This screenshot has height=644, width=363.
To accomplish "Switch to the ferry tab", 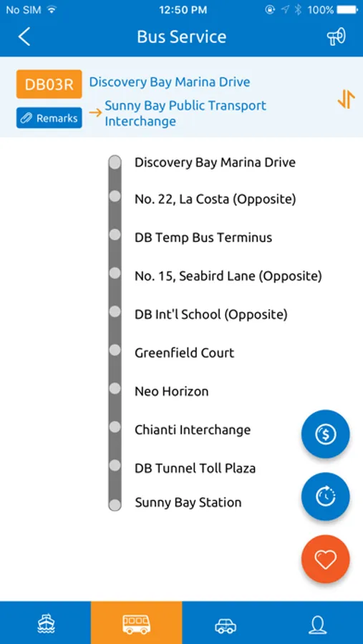I will [45, 623].
